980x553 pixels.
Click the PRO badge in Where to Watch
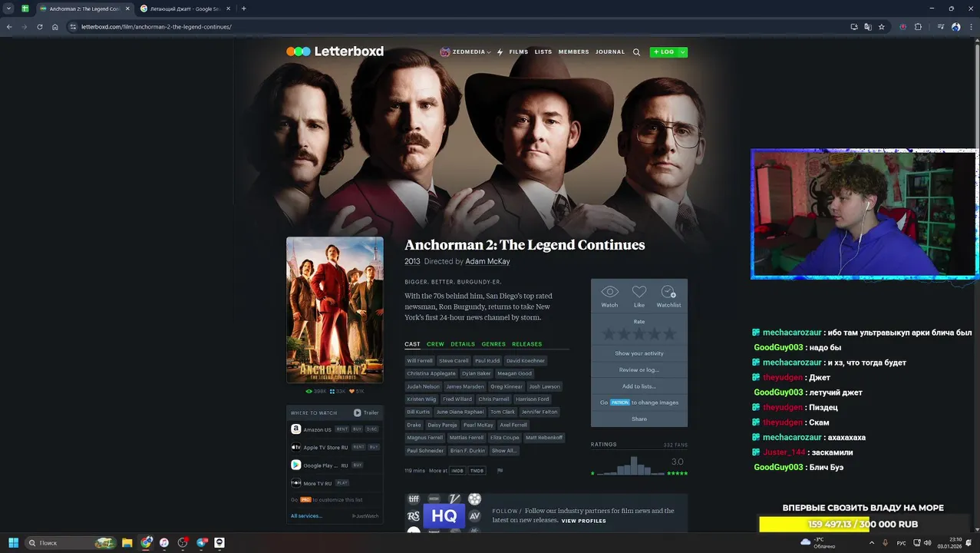[305, 500]
